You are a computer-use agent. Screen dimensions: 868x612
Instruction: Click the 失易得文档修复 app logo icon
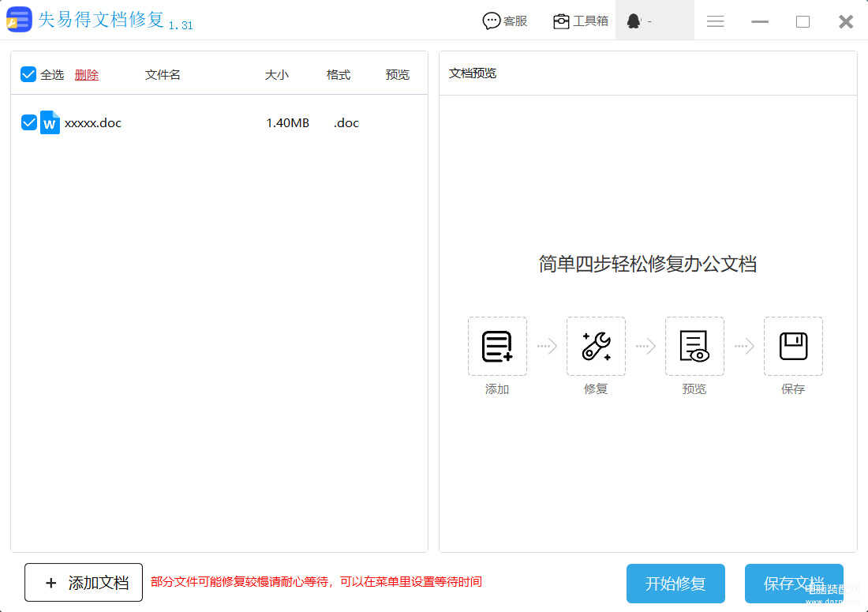click(x=19, y=20)
